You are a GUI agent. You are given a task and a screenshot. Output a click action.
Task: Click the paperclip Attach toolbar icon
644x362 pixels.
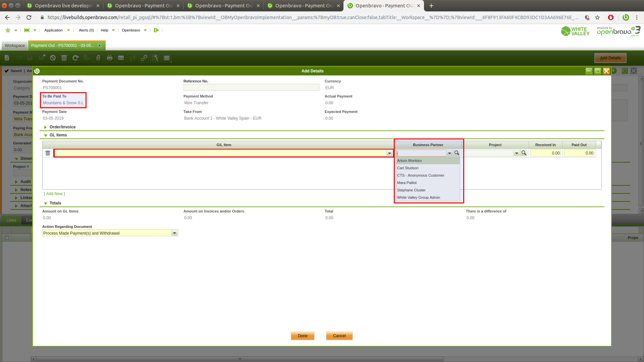coord(98,58)
